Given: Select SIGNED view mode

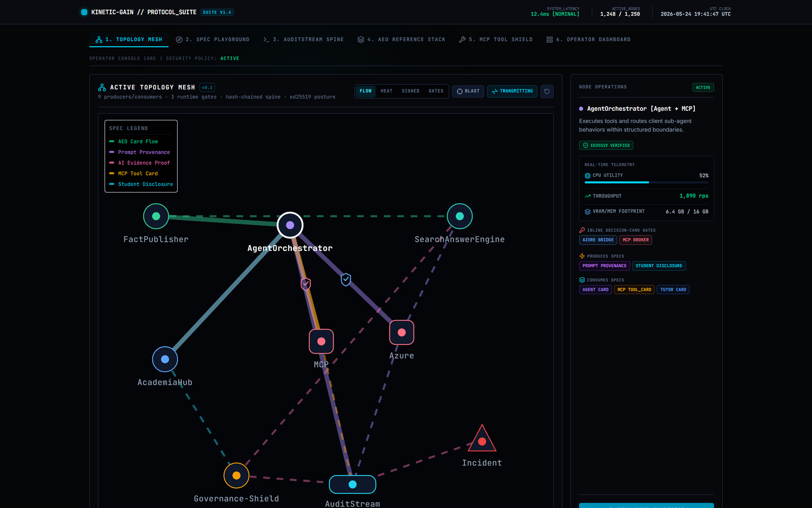Looking at the screenshot, I should click(x=411, y=91).
